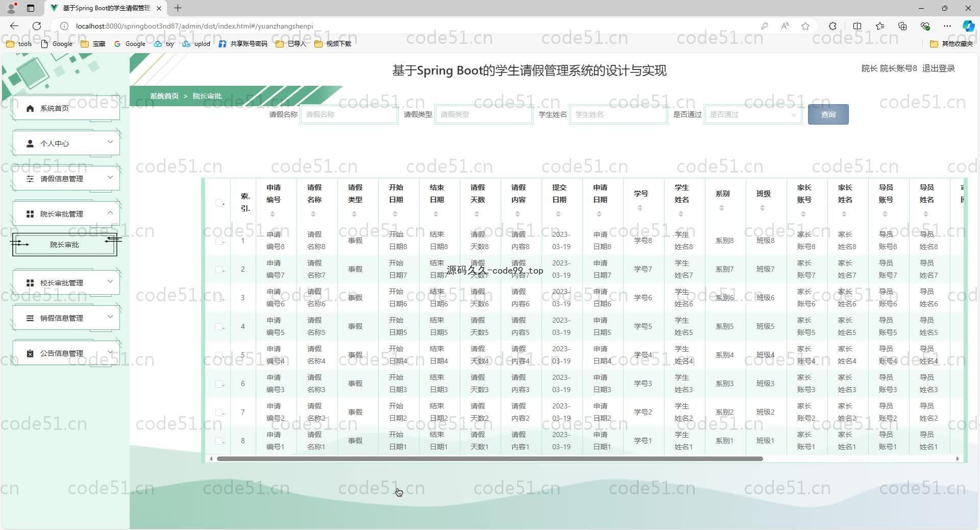980x530 pixels.
Task: Click the 系统首页 breadcrumb link
Action: pos(164,96)
